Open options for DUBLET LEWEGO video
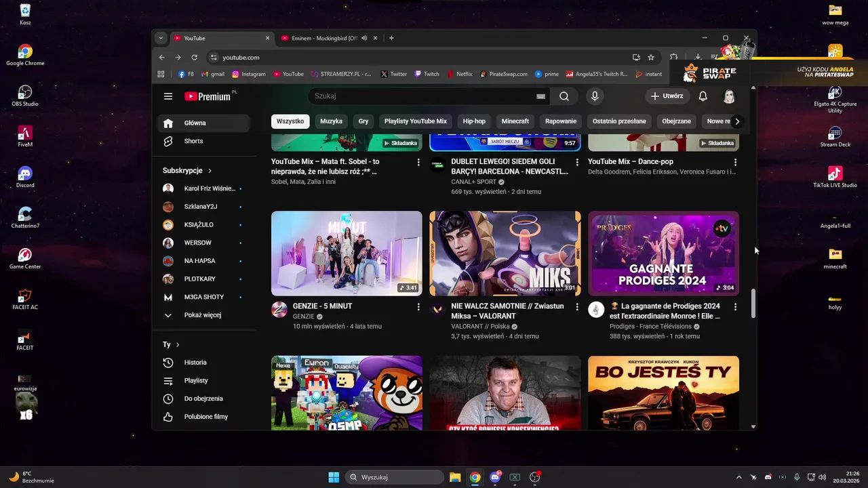This screenshot has width=868, height=488. (x=577, y=163)
